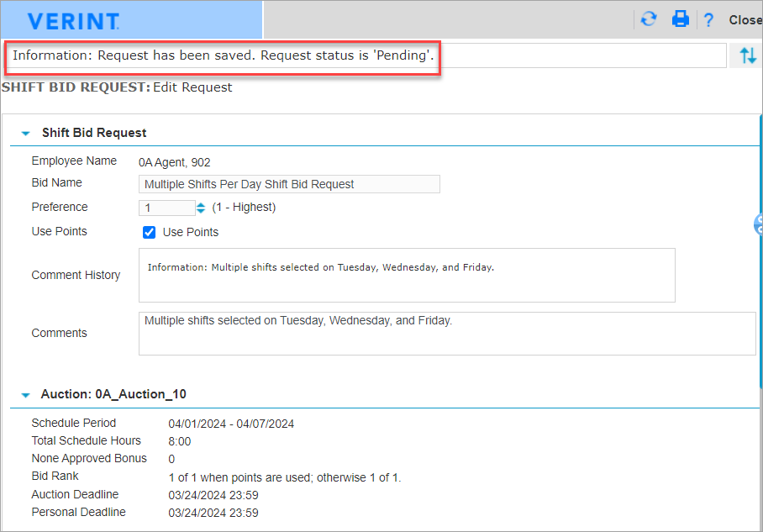
Task: Open help with the question mark icon
Action: (x=708, y=20)
